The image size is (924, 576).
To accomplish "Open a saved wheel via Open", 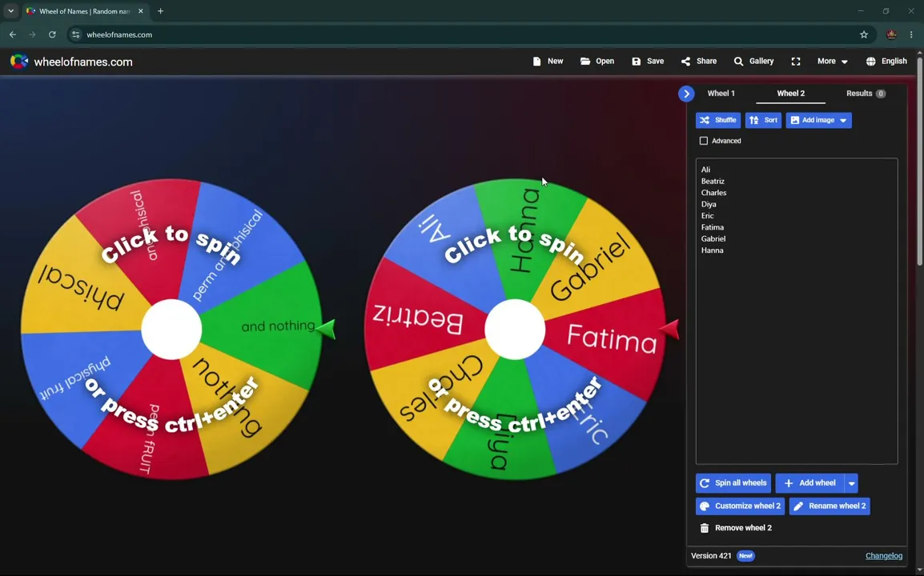I will (597, 62).
